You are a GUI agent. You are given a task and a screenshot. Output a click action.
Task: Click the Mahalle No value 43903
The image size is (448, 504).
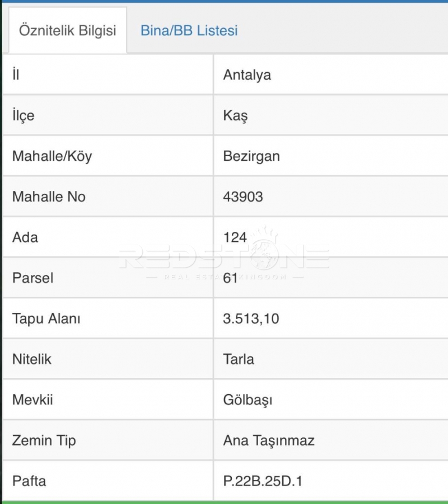pyautogui.click(x=243, y=197)
